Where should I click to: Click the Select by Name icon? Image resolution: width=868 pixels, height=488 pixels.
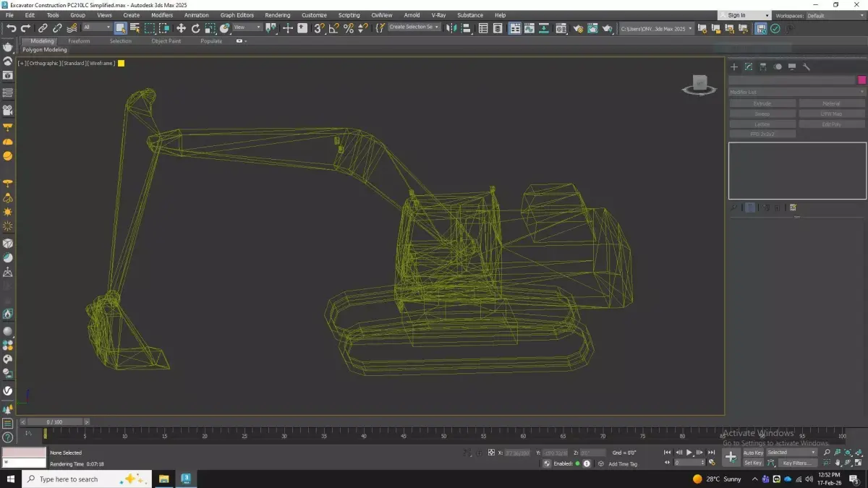[x=135, y=28]
